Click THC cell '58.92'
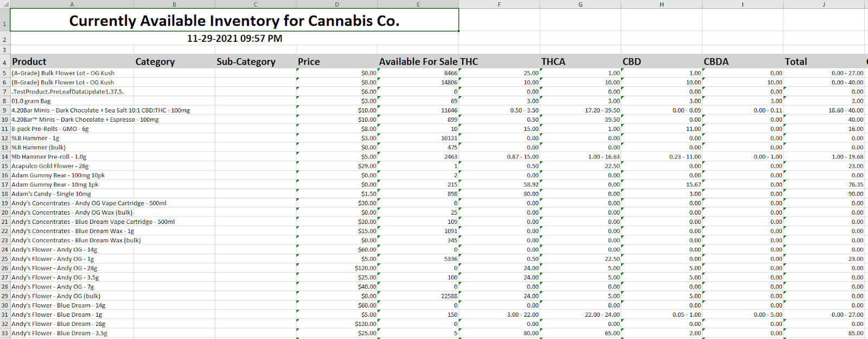 [x=499, y=185]
